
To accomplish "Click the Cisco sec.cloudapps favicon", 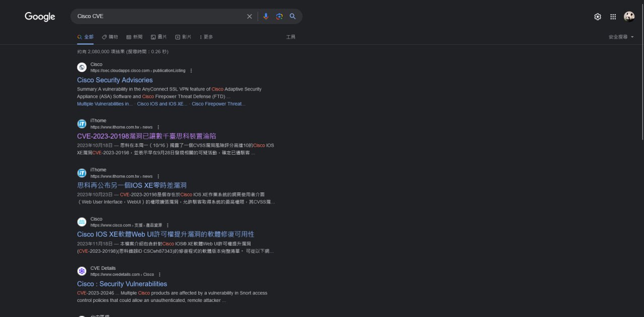I will tap(82, 67).
